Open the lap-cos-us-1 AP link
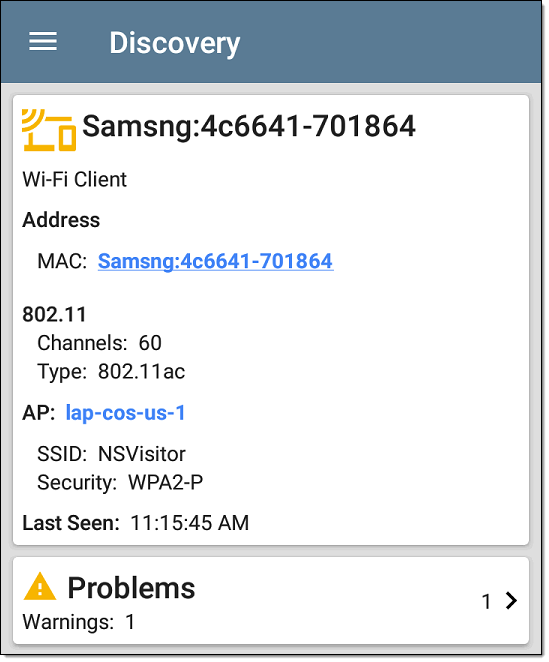Screen dimensions: 549x662 [x=125, y=412]
